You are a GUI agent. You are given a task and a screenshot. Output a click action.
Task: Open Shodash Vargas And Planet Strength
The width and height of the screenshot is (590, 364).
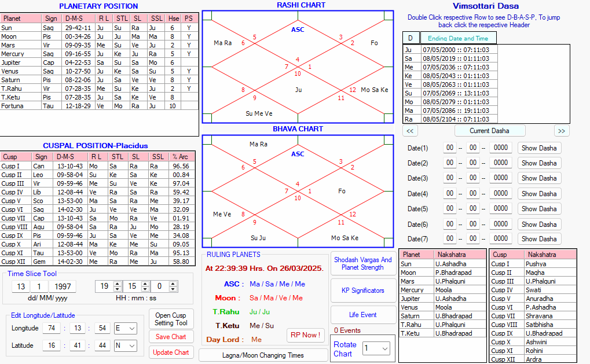tap(362, 264)
